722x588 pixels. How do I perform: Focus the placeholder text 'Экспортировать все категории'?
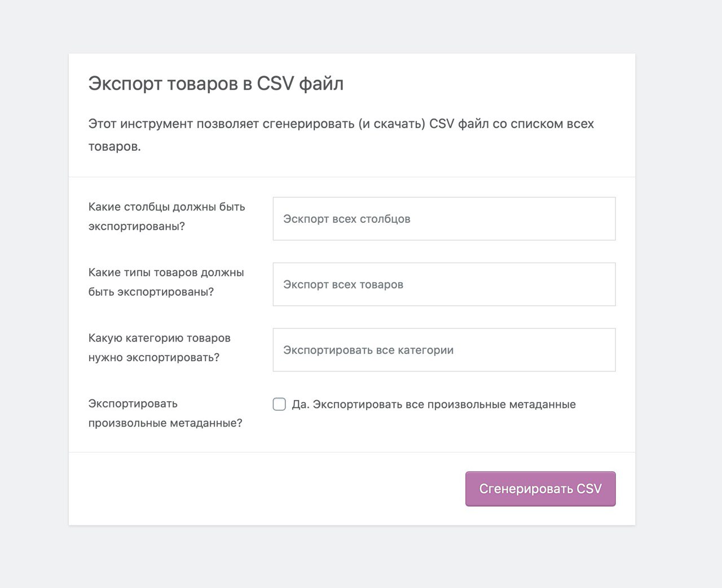point(368,350)
